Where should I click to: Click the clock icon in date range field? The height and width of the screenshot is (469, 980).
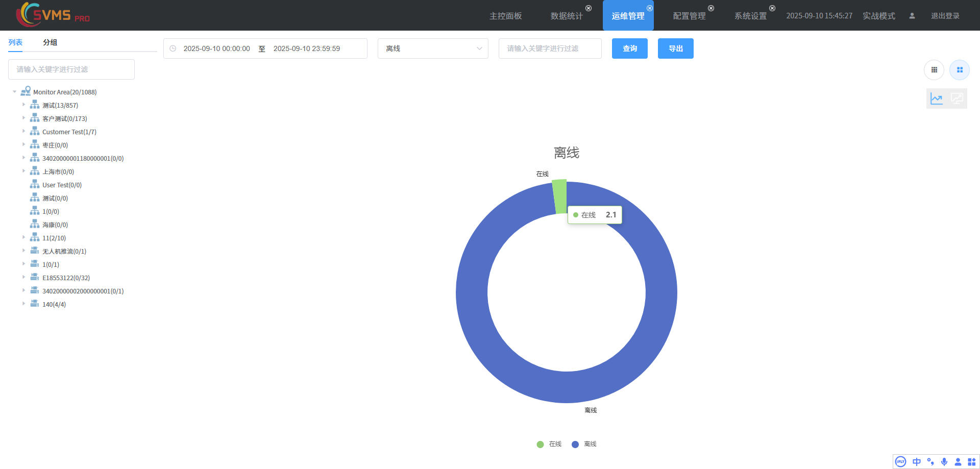point(173,48)
